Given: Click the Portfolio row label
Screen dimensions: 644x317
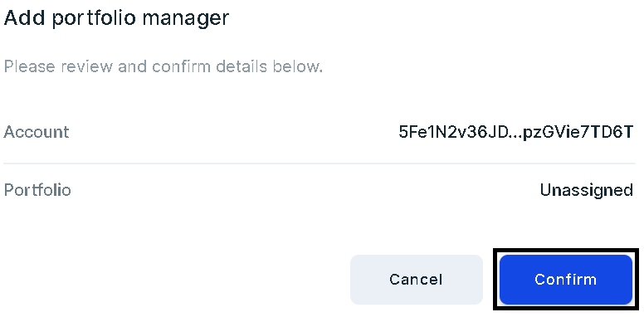Looking at the screenshot, I should coord(37,190).
